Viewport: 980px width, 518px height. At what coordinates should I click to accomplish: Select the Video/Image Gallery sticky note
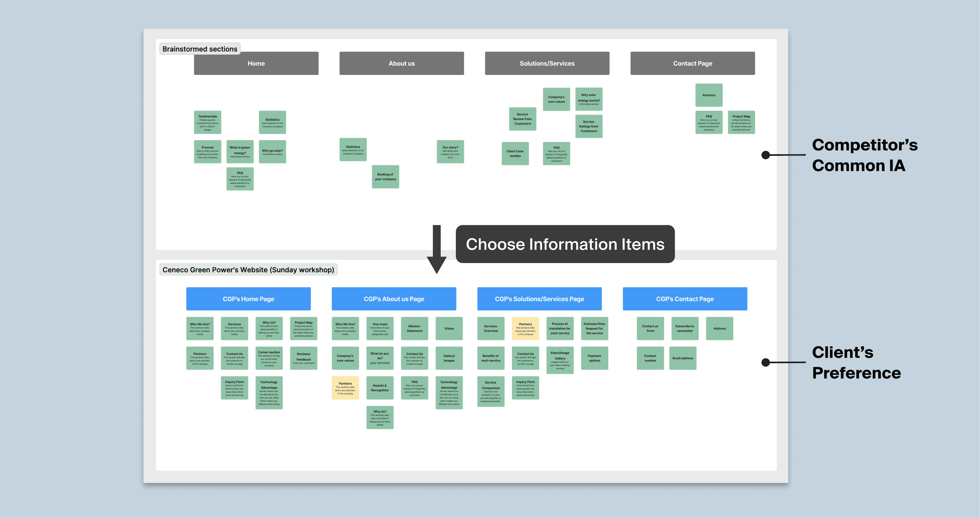560,360
